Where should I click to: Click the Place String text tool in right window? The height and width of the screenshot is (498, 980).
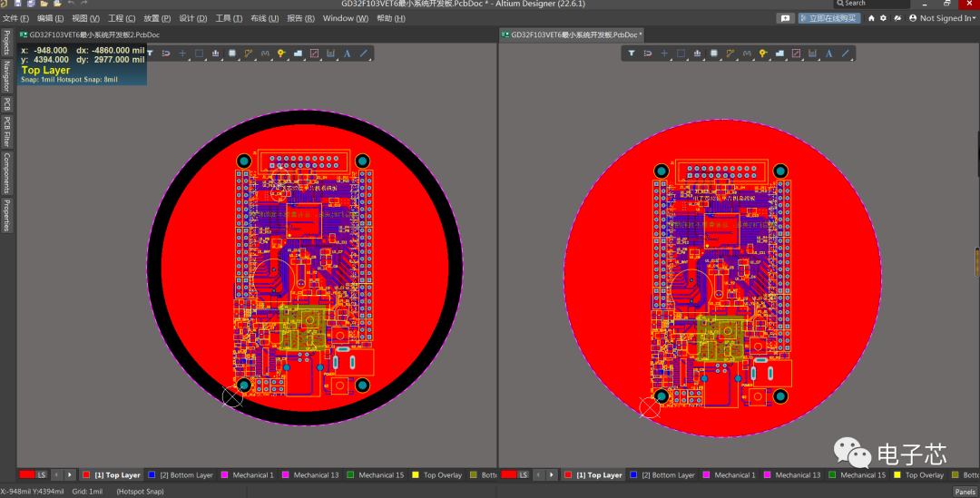point(828,54)
